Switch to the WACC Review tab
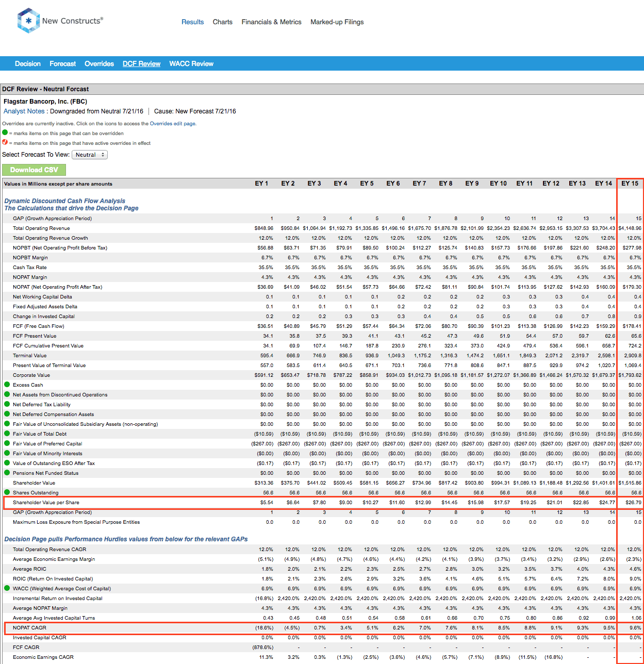This screenshot has width=644, height=664. (191, 64)
